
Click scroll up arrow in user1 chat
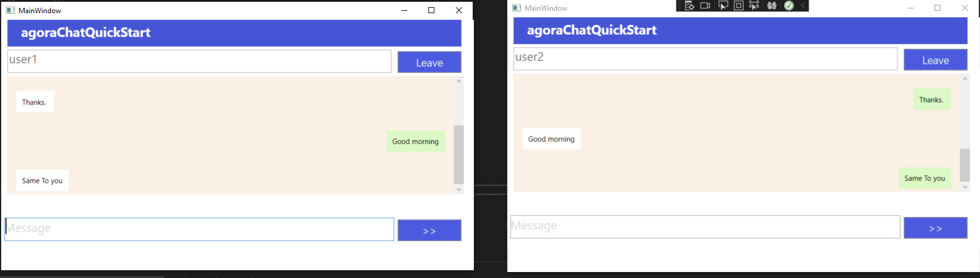[x=459, y=81]
